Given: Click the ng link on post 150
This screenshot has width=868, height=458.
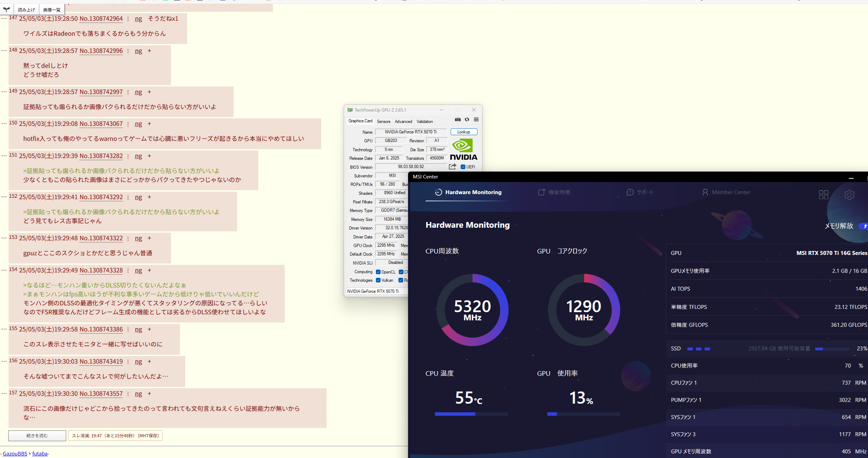Looking at the screenshot, I should pos(138,124).
